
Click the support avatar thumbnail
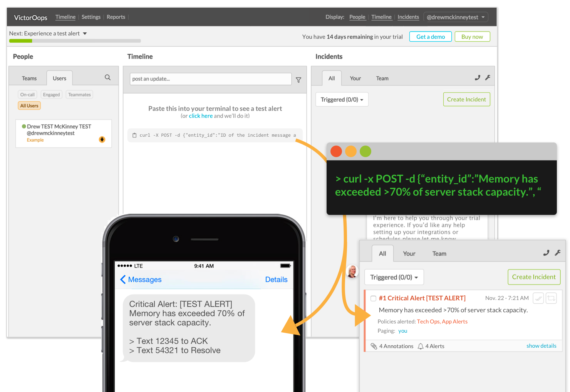pyautogui.click(x=352, y=271)
